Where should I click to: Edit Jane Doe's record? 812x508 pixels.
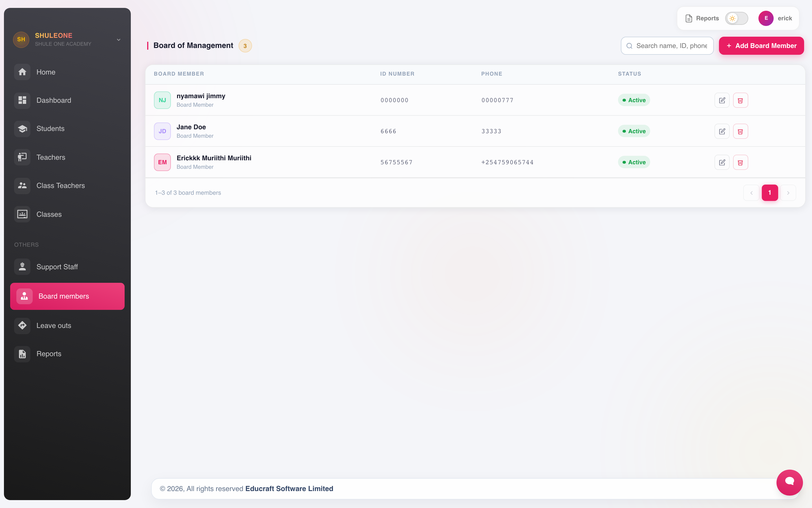[722, 131]
